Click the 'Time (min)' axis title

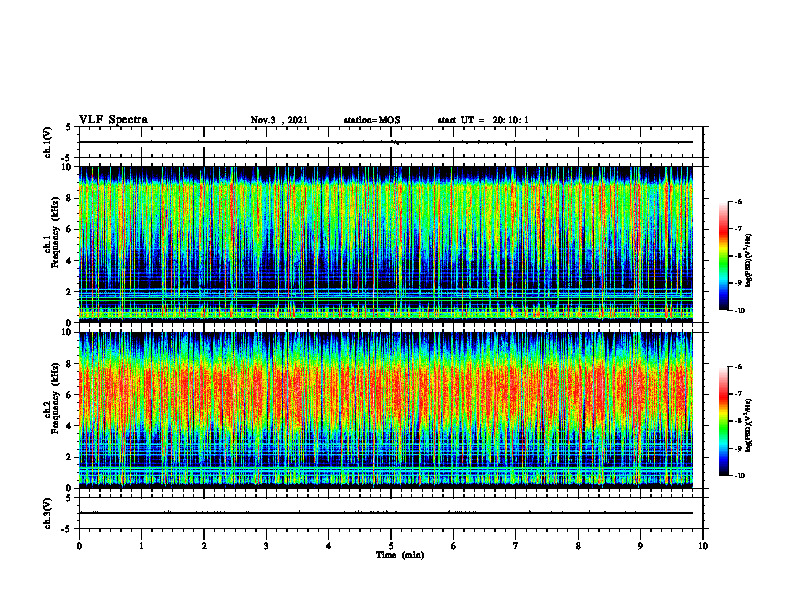pyautogui.click(x=400, y=555)
